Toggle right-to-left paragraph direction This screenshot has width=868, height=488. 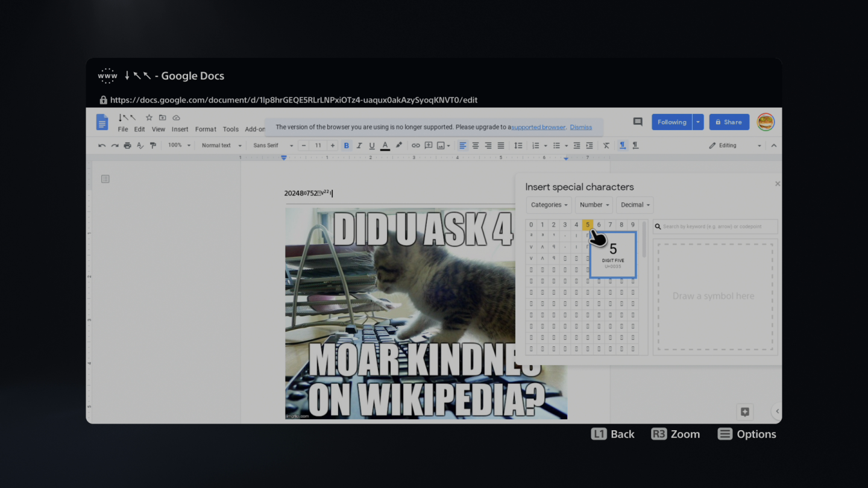point(635,145)
